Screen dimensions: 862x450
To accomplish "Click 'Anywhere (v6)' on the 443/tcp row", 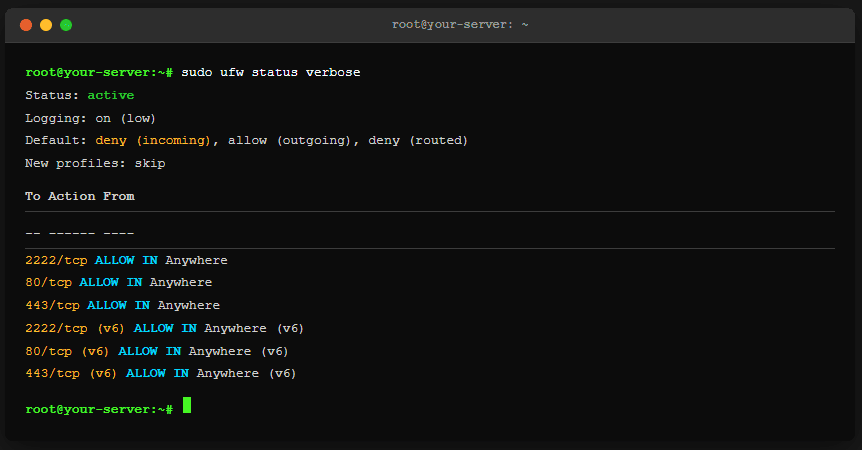I will click(246, 374).
